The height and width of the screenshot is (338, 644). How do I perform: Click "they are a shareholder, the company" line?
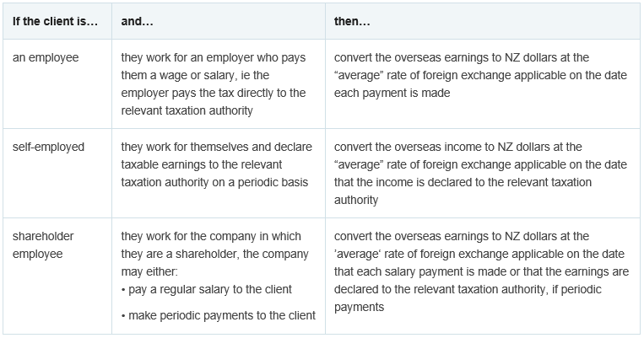[x=208, y=254]
